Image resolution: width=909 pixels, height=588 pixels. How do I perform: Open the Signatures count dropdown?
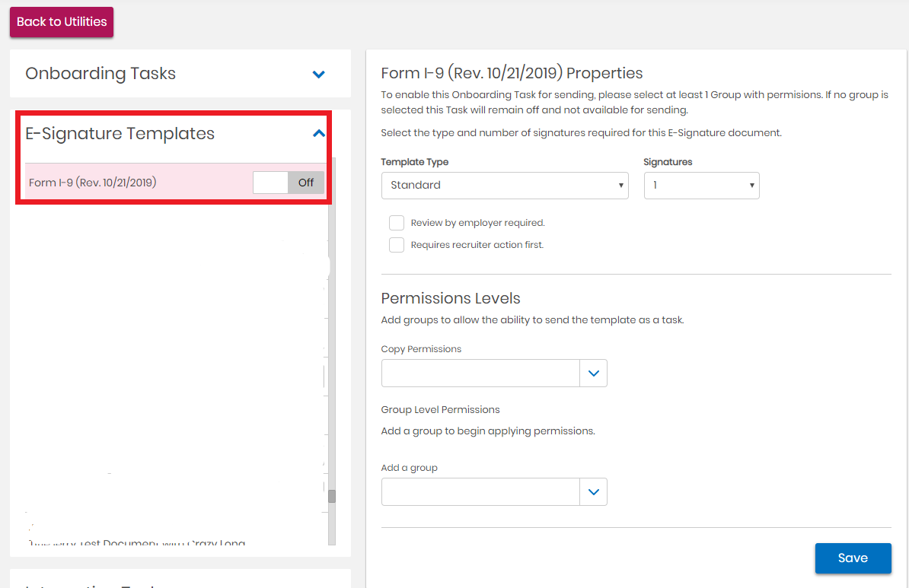click(x=701, y=186)
